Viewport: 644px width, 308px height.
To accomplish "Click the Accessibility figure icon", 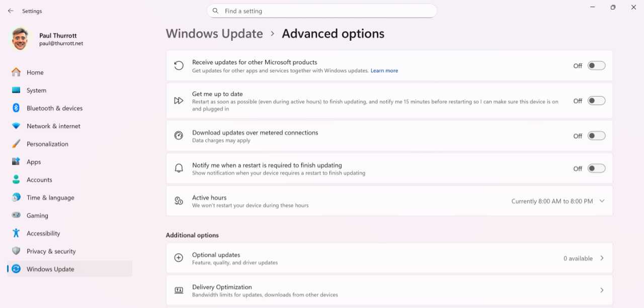I will (16, 233).
